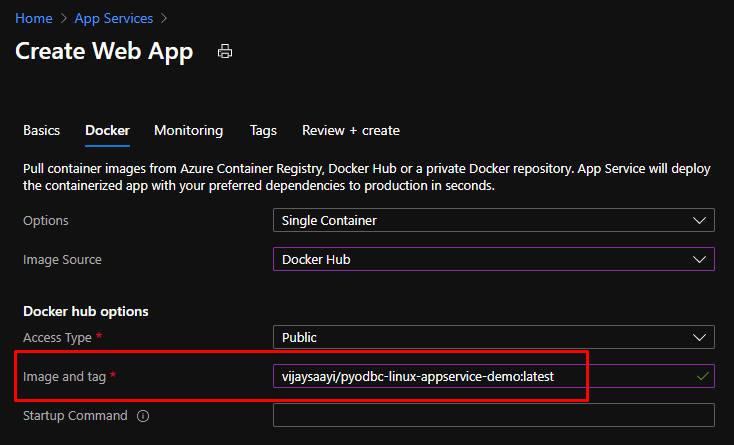Click the Access Type label
The image size is (734, 445).
click(57, 337)
